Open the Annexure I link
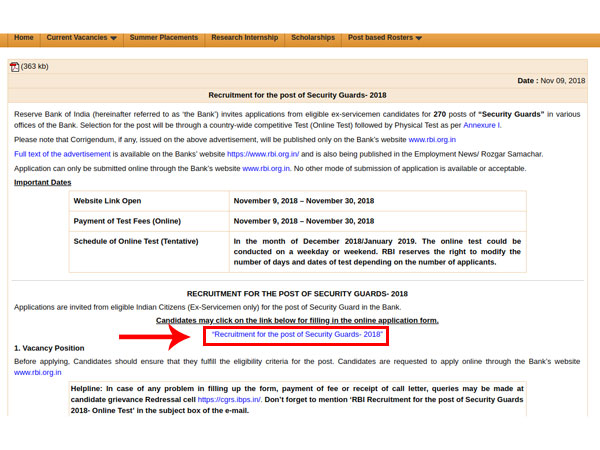The width and height of the screenshot is (600, 450). coord(481,125)
